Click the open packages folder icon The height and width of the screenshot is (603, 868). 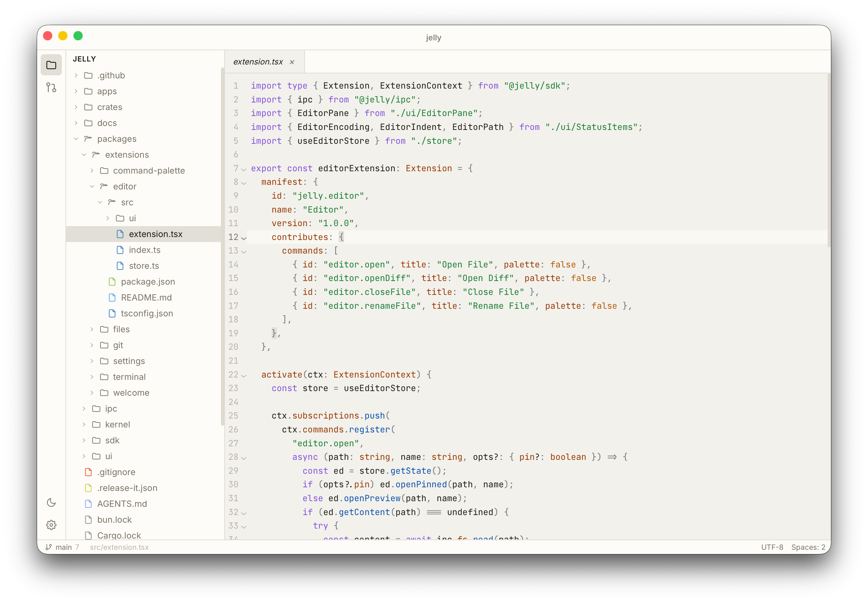coord(88,139)
